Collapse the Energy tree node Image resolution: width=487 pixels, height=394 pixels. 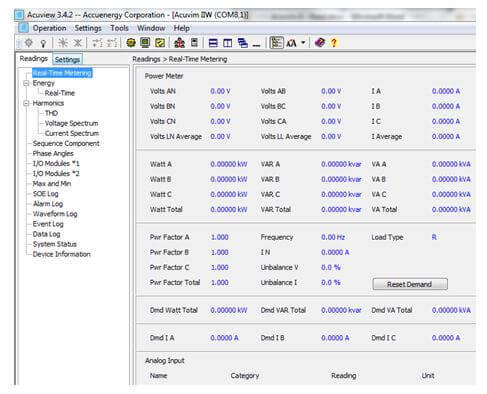26,83
